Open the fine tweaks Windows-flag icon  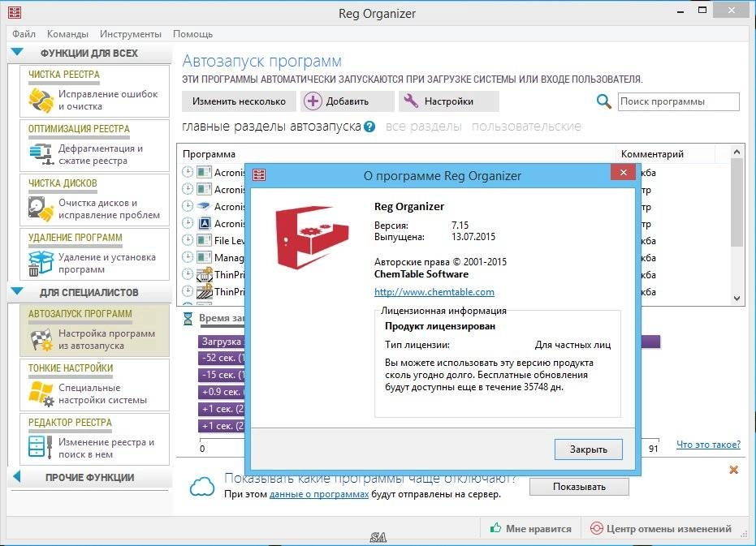click(x=41, y=393)
